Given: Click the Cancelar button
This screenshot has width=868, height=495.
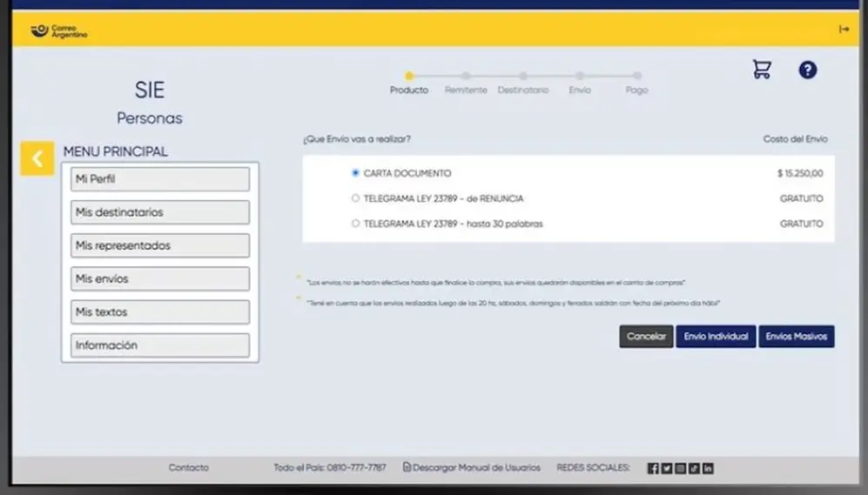Looking at the screenshot, I should tap(646, 337).
